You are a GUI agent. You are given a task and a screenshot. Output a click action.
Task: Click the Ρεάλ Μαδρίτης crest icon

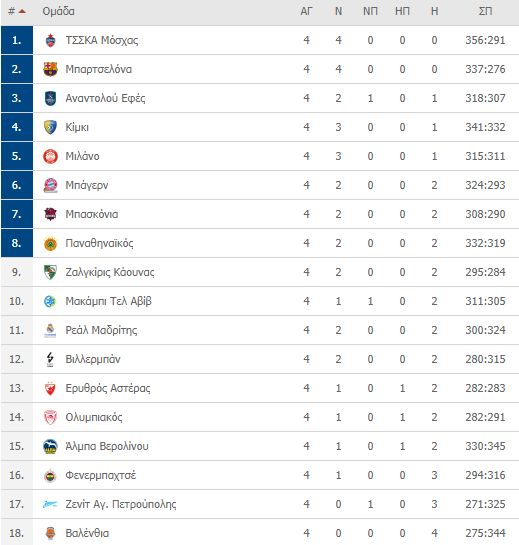tap(50, 330)
